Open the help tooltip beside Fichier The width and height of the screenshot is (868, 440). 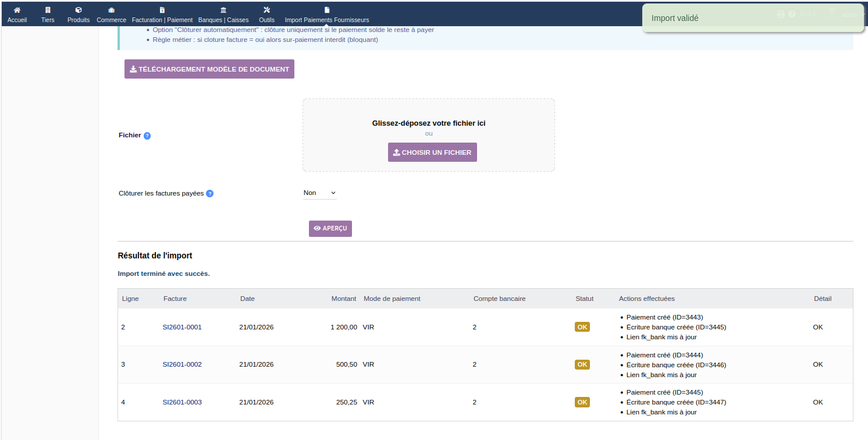[x=147, y=135]
